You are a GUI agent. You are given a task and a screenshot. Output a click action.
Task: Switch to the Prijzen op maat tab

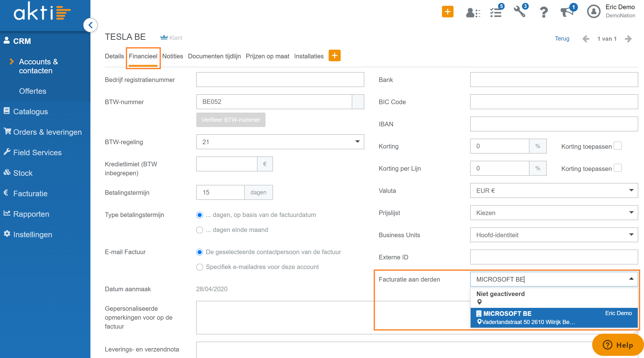267,56
